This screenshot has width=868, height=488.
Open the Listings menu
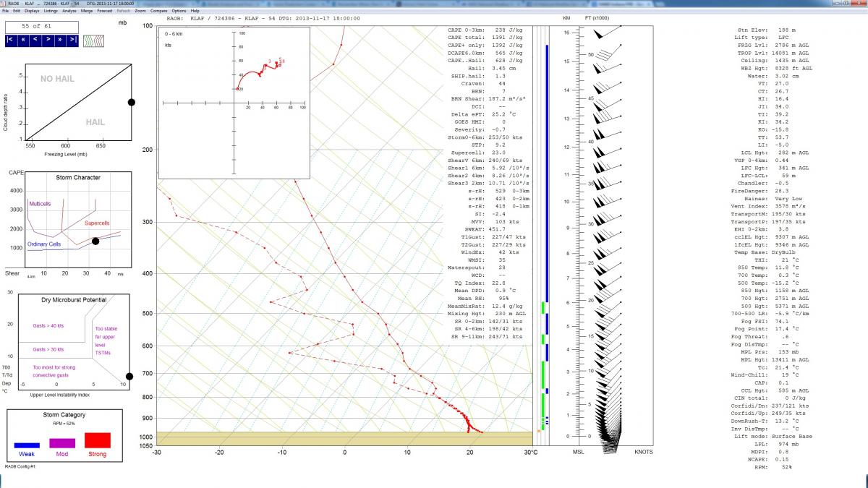click(x=51, y=11)
